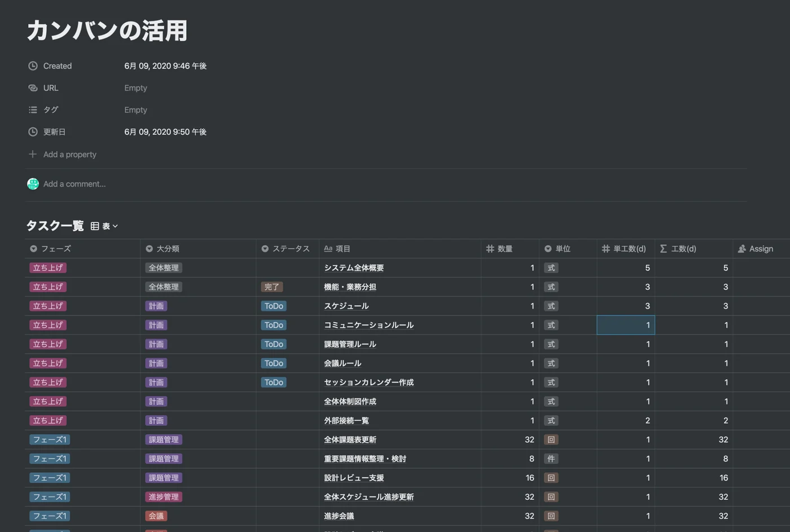Click 数量 value 8 in 重要課題情報整理 row
The height and width of the screenshot is (532, 790).
point(532,459)
